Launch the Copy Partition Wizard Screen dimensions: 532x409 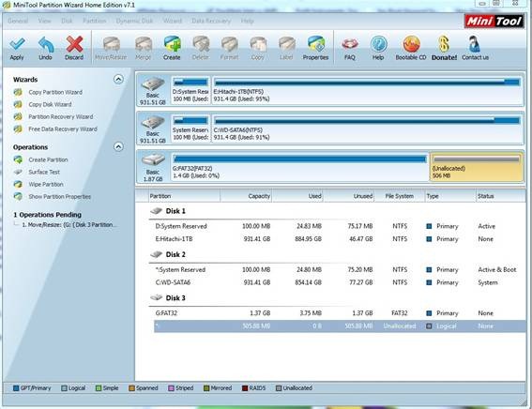pyautogui.click(x=55, y=92)
